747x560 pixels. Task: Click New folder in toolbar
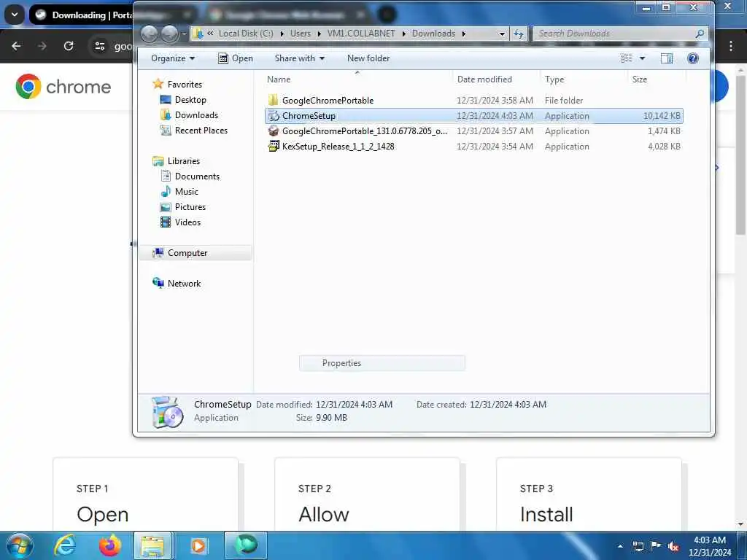tap(368, 58)
